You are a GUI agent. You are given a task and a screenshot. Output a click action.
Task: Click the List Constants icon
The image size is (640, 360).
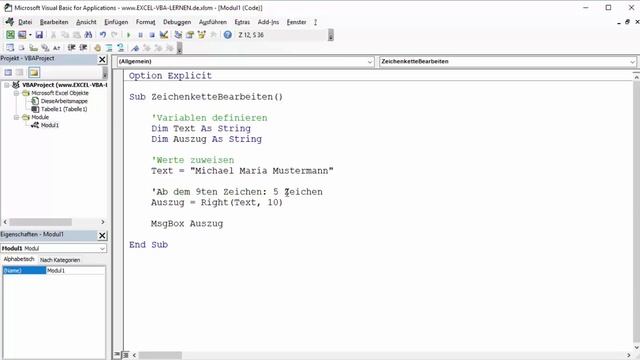pos(22,48)
